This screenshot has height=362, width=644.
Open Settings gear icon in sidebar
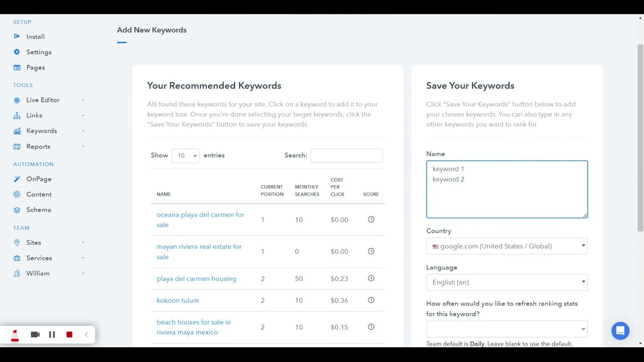[17, 52]
